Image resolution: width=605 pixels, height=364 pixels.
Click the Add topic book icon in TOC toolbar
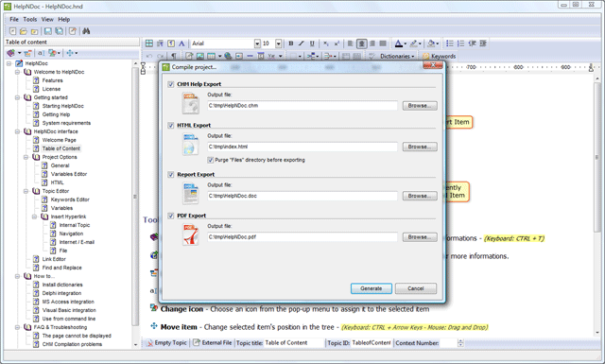coord(11,53)
